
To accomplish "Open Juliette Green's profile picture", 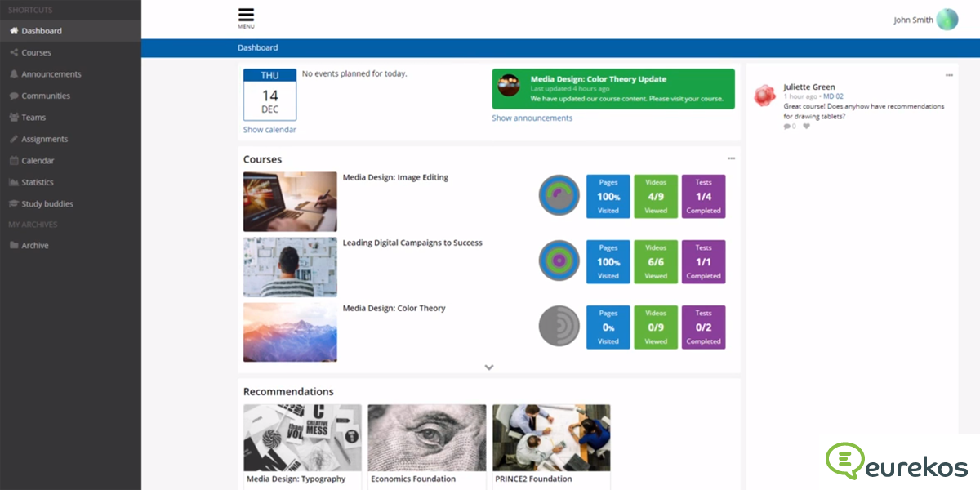I will [x=764, y=96].
